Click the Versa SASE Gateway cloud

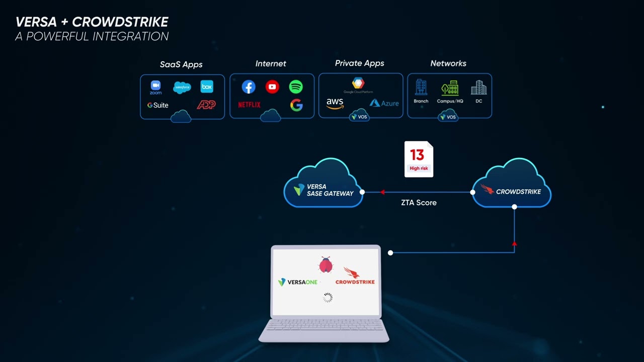pyautogui.click(x=324, y=187)
